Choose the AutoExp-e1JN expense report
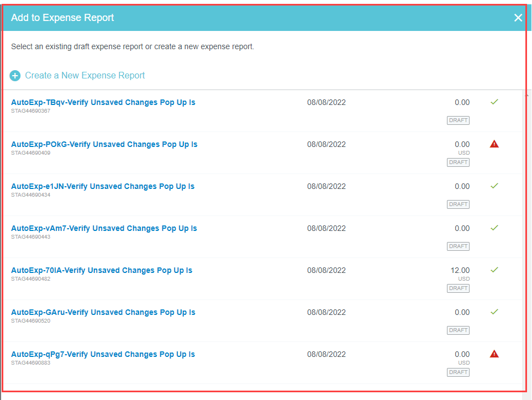 (x=103, y=187)
